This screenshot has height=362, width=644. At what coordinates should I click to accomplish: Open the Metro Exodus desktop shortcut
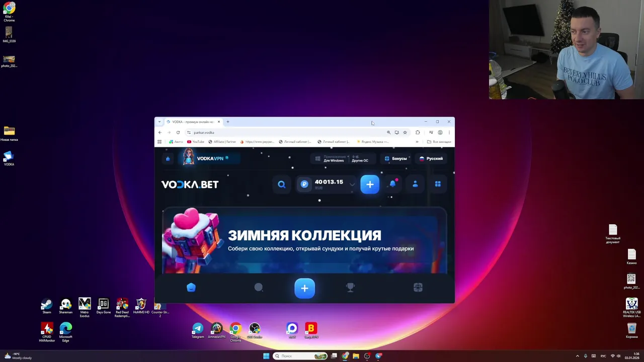pos(85,308)
